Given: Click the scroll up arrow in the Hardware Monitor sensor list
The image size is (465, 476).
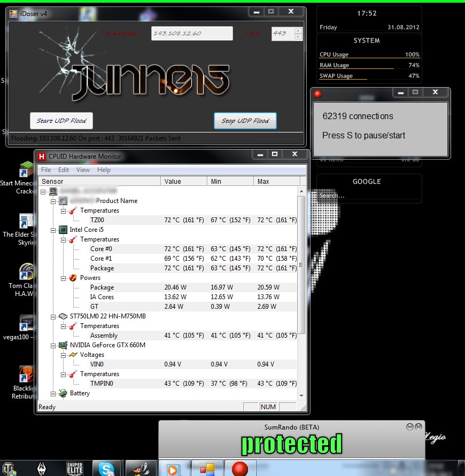Looking at the screenshot, I should click(301, 191).
